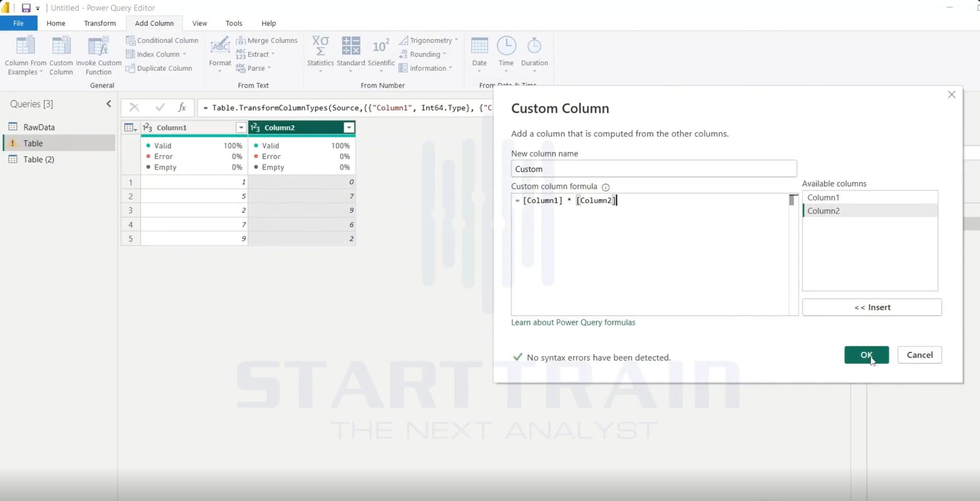Viewport: 980px width, 501px height.
Task: Click OK in Custom Column dialog
Action: click(x=867, y=355)
